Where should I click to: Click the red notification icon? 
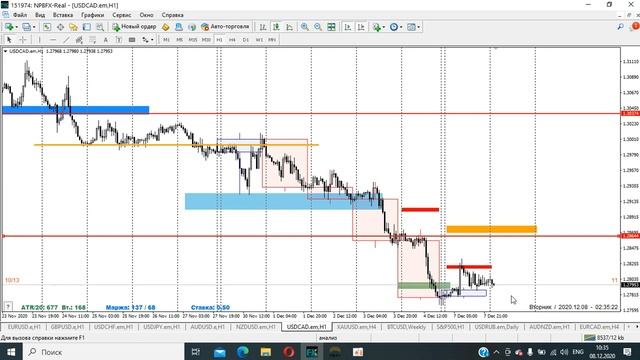tap(636, 26)
